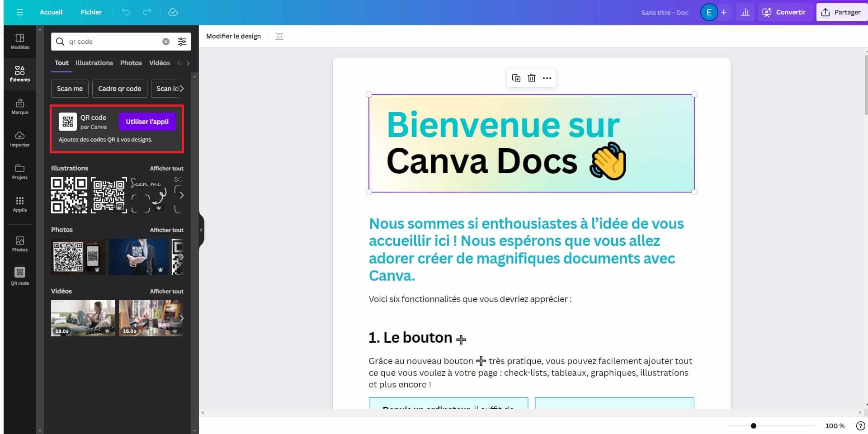Show all Vidéos results
Screen dimensions: 868x434
tap(167, 291)
